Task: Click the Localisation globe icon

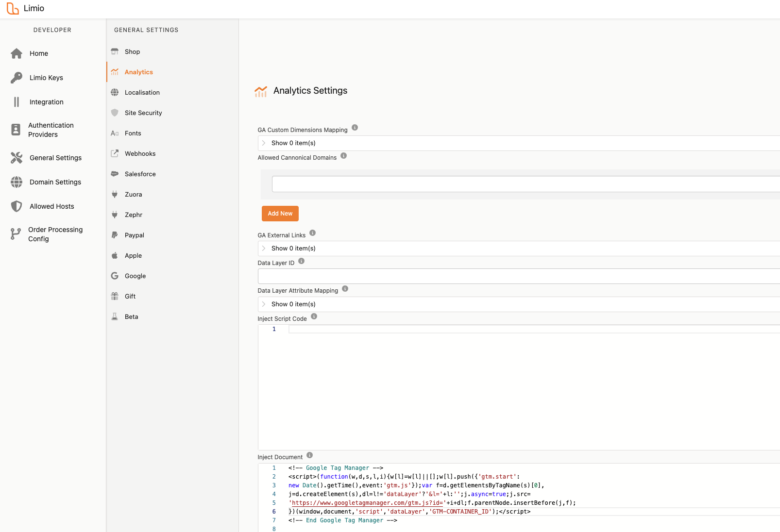Action: pos(115,92)
